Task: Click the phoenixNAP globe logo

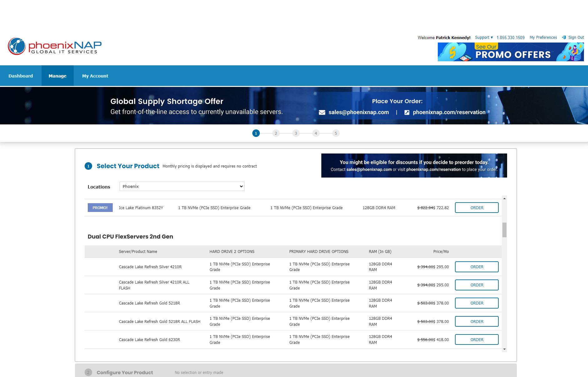Action: tap(17, 46)
